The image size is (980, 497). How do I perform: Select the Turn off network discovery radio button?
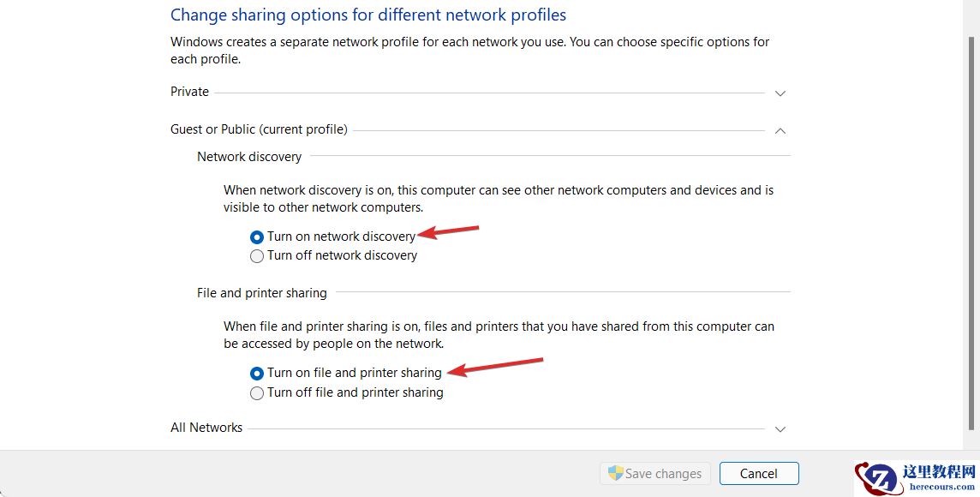pos(257,256)
